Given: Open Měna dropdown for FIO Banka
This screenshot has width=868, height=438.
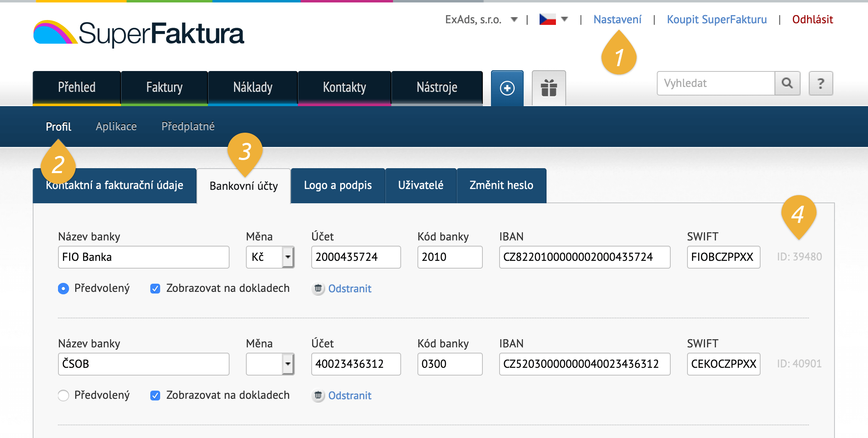Looking at the screenshot, I should pyautogui.click(x=270, y=257).
